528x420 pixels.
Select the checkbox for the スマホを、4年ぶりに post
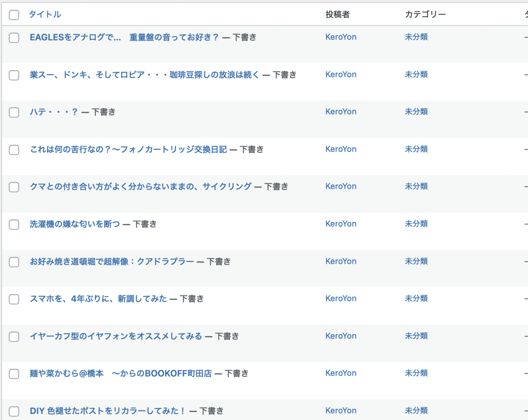[14, 299]
